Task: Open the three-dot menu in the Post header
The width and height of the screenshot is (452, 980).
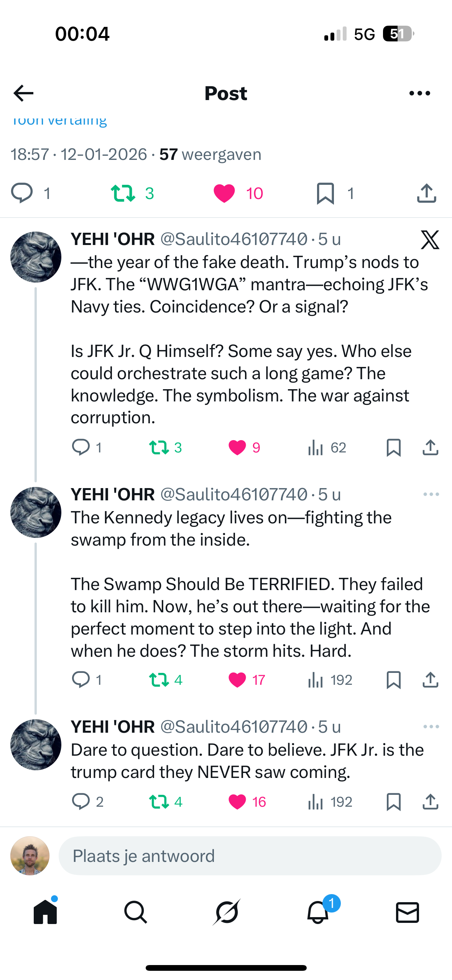Action: pyautogui.click(x=419, y=93)
